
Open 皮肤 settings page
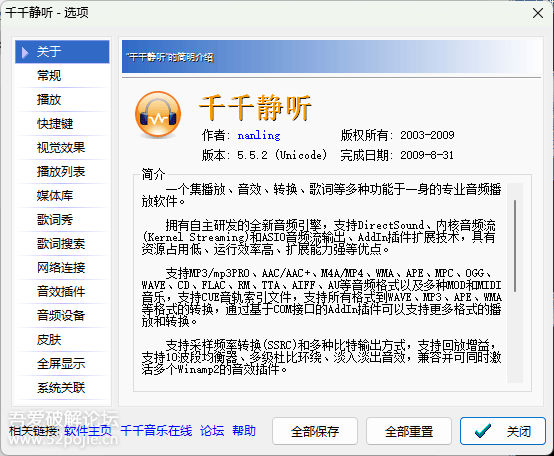tap(62, 340)
